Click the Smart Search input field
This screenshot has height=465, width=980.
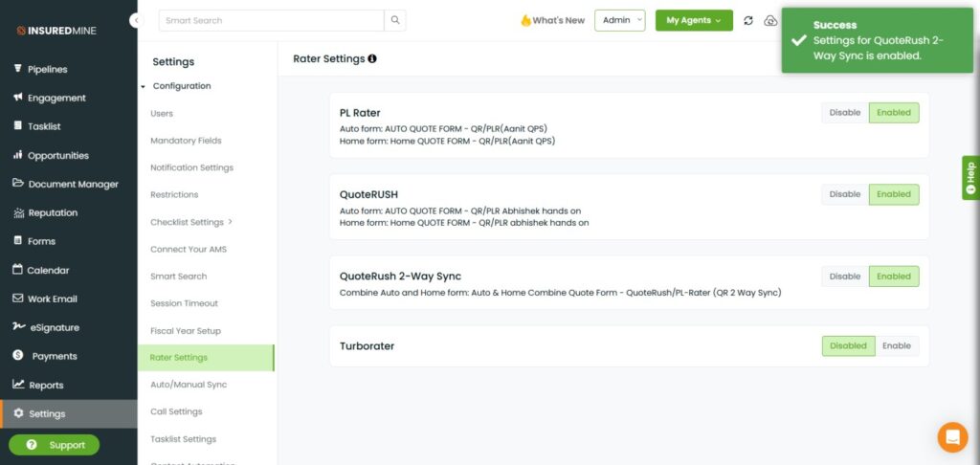[271, 20]
